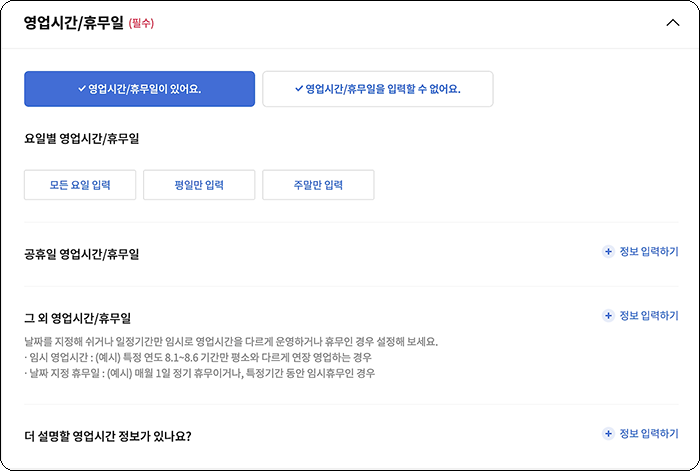Click the '날짜 지정 휴무일 : (예시)' description line

[x=200, y=373]
